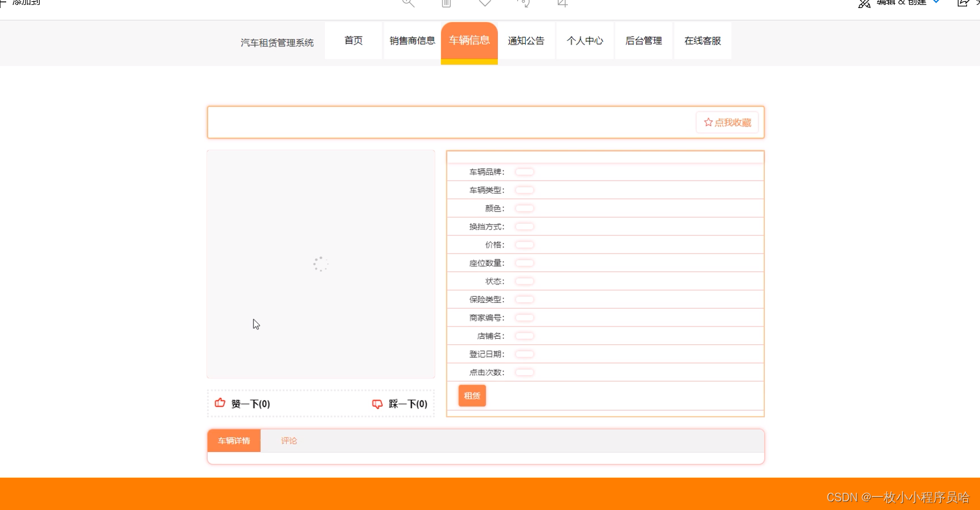Click the vehicle image placeholder area
Viewport: 980px width, 510px height.
tap(321, 264)
